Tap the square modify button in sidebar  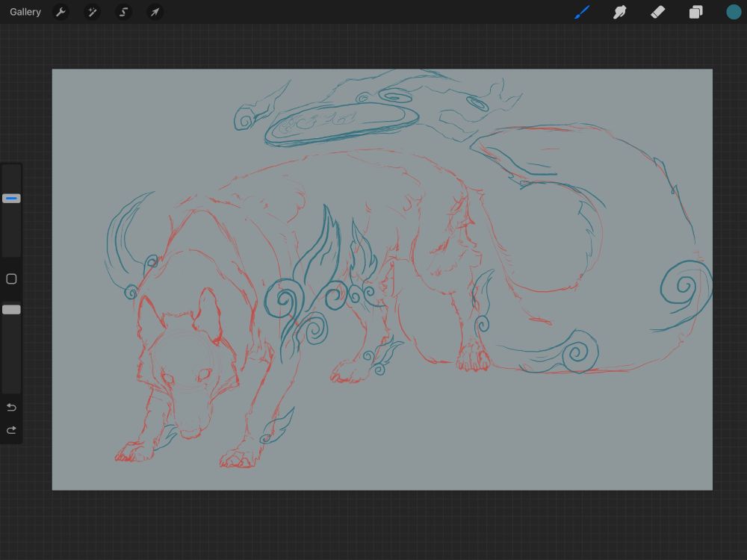(11, 279)
